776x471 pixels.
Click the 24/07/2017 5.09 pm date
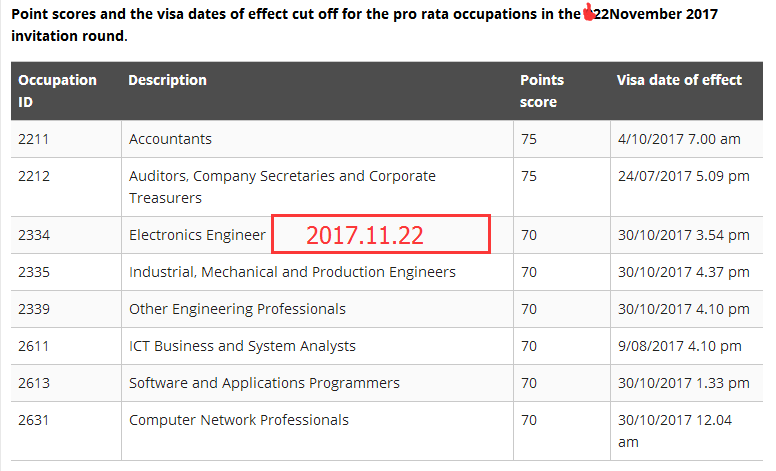pyautogui.click(x=684, y=176)
